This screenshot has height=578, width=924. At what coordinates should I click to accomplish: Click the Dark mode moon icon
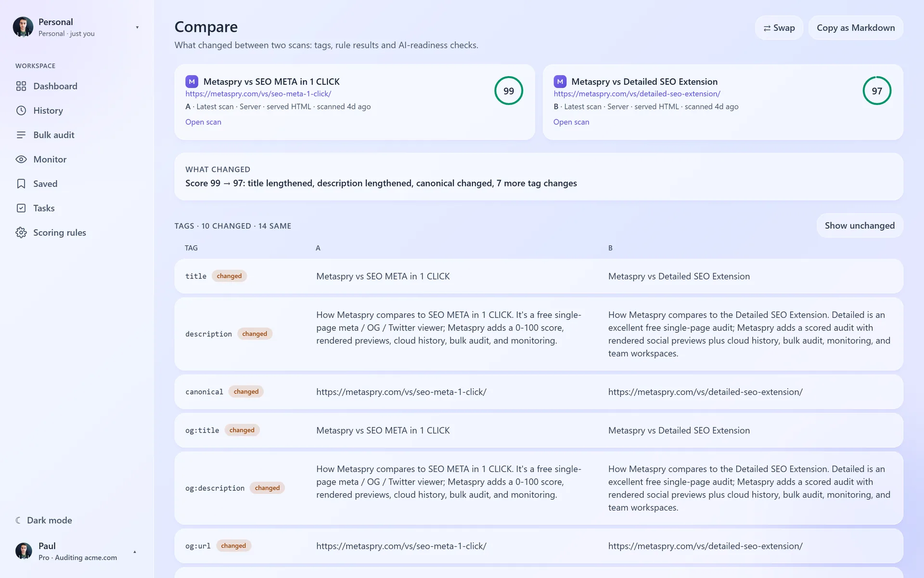(18, 520)
